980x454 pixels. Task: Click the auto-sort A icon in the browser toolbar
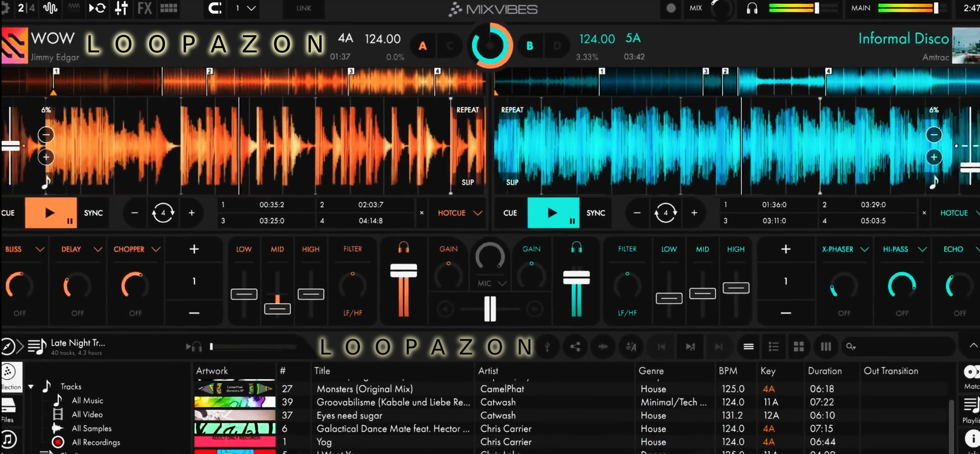point(631,346)
